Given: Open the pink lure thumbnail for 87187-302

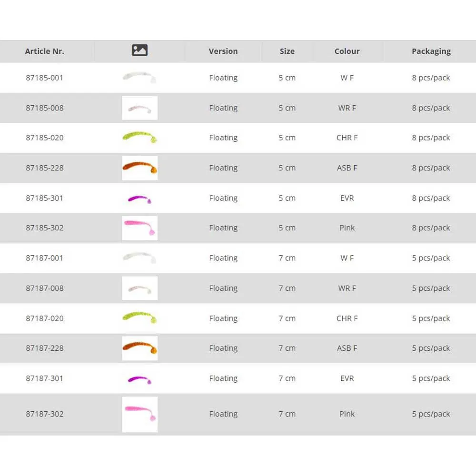Looking at the screenshot, I should click(139, 414).
